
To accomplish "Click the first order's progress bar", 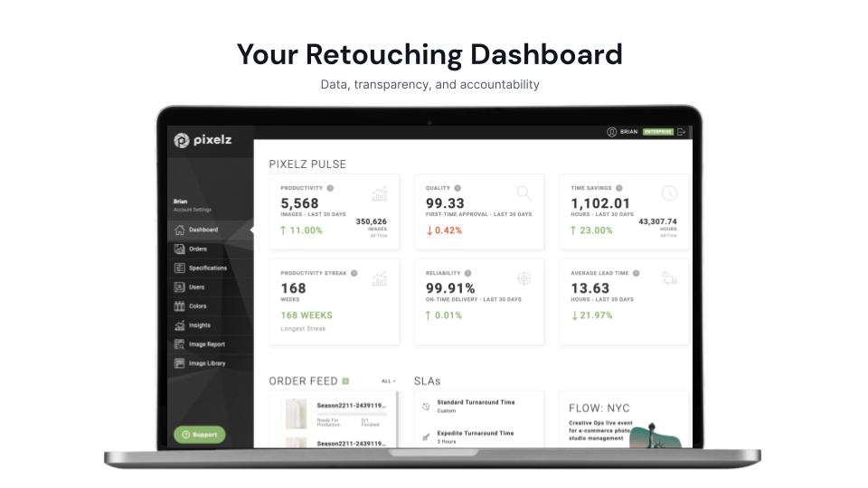I will tap(352, 414).
